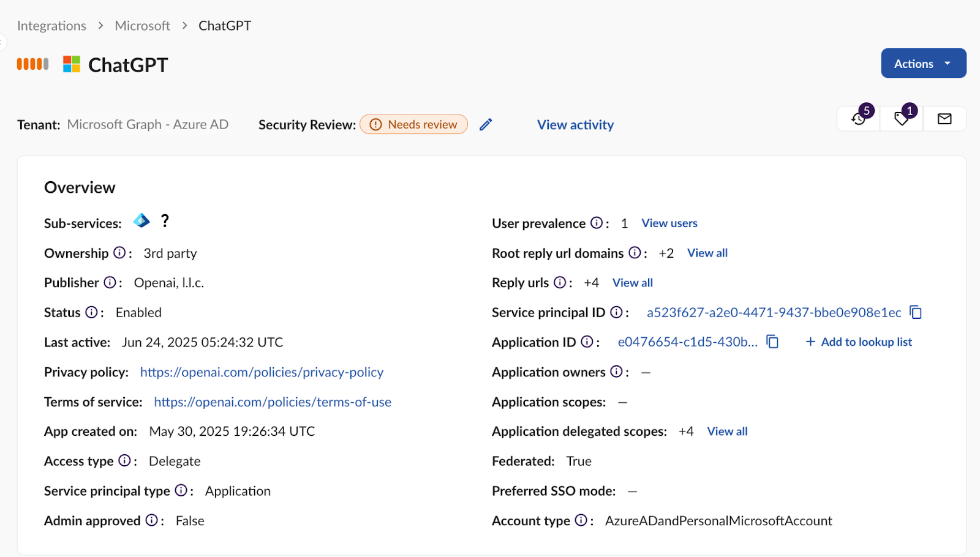This screenshot has width=980, height=557.
Task: Copy the Service principal ID
Action: click(916, 313)
